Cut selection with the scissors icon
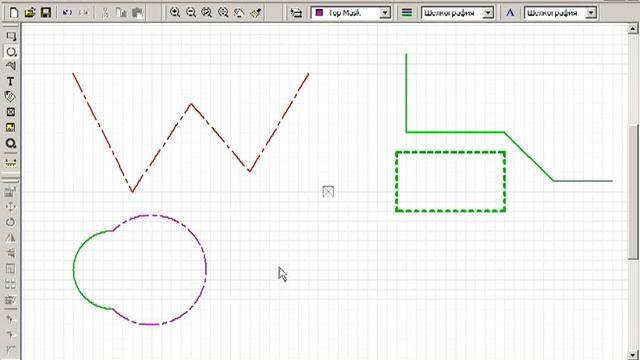This screenshot has height=360, width=640. 105,13
